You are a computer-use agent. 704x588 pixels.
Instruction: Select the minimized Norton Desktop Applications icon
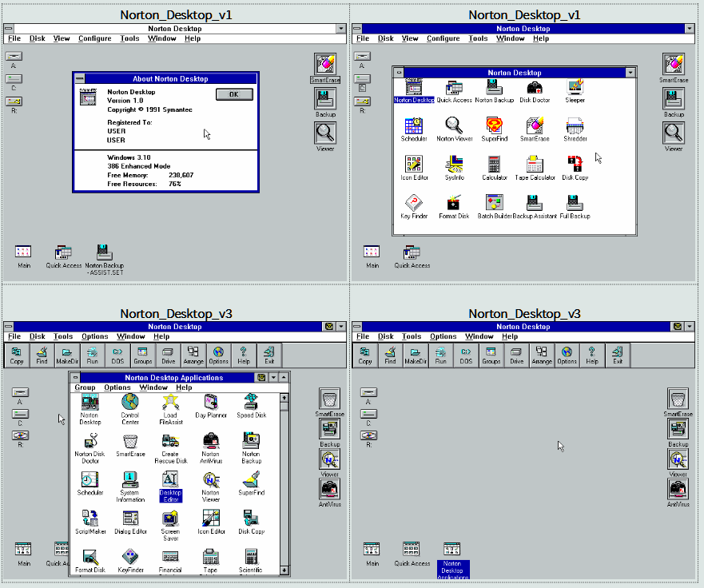(452, 560)
